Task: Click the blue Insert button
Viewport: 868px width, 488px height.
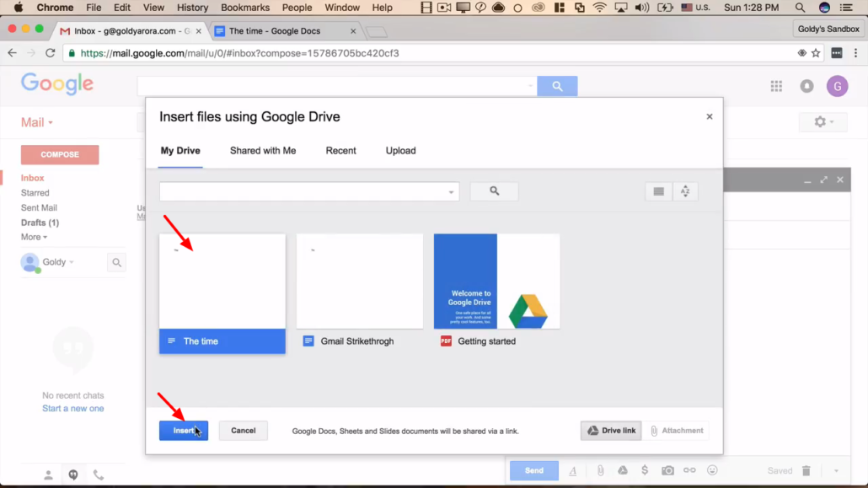Action: coord(184,431)
